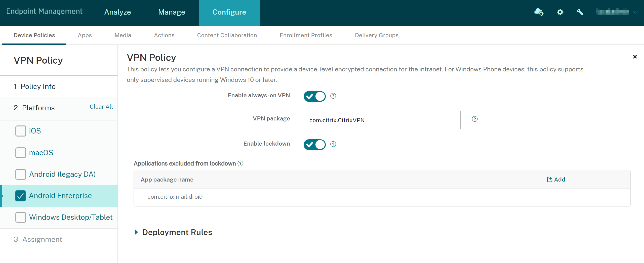Viewport: 644px width, 263px height.
Task: Open help for Enable always-on VPN
Action: pyautogui.click(x=333, y=96)
